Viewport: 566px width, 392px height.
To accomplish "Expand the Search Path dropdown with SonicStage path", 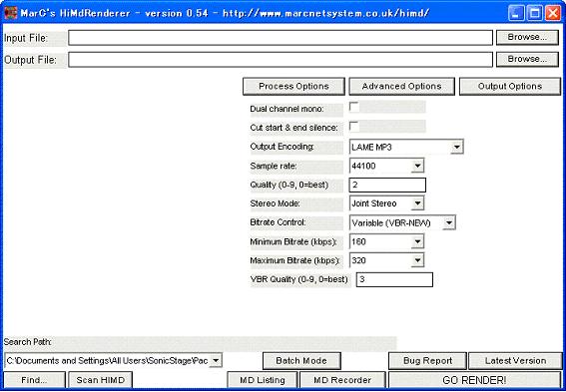I will pos(114,361).
